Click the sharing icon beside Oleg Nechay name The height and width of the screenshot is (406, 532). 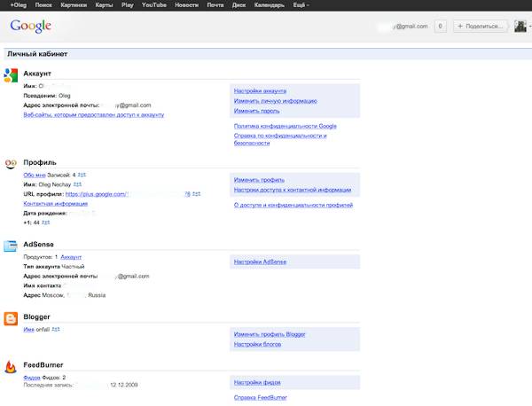coord(77,184)
